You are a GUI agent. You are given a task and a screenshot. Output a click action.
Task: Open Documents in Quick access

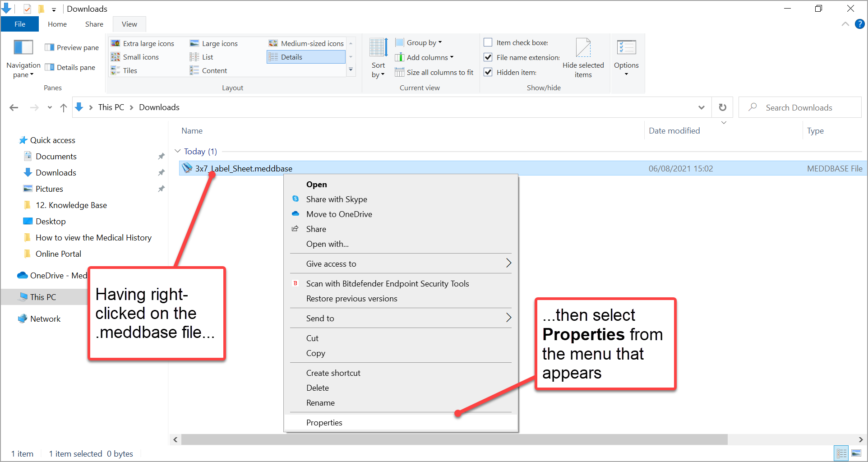[x=56, y=157]
